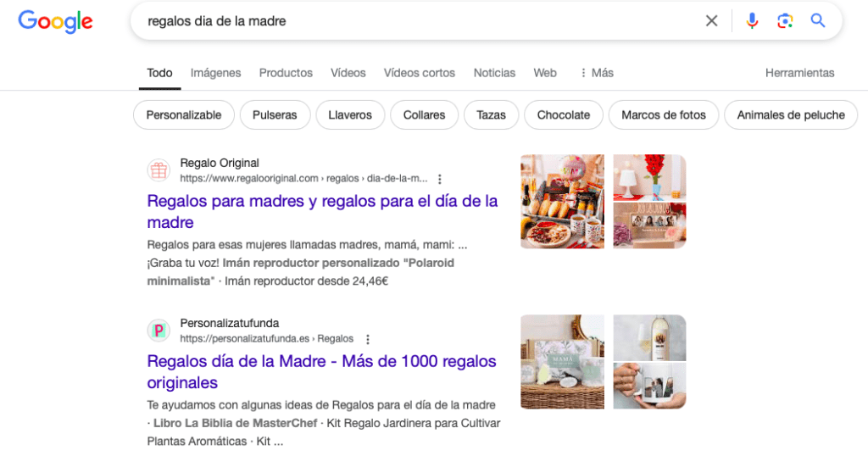Apply the Chocolate filter chip

(563, 115)
